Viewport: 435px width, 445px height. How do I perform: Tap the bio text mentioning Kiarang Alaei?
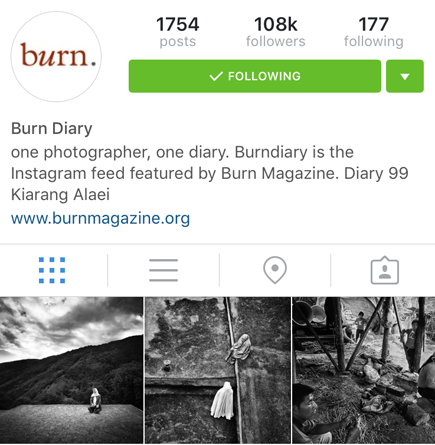point(210,173)
